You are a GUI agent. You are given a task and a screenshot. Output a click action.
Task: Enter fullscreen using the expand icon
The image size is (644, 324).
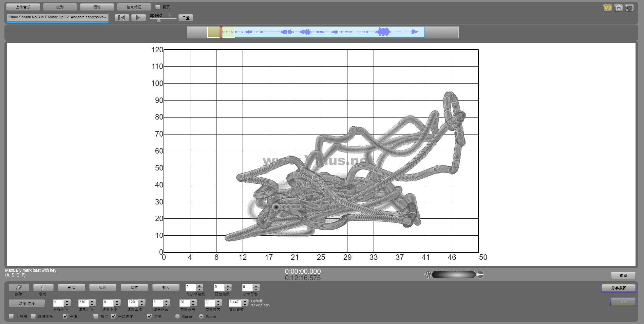tap(629, 8)
